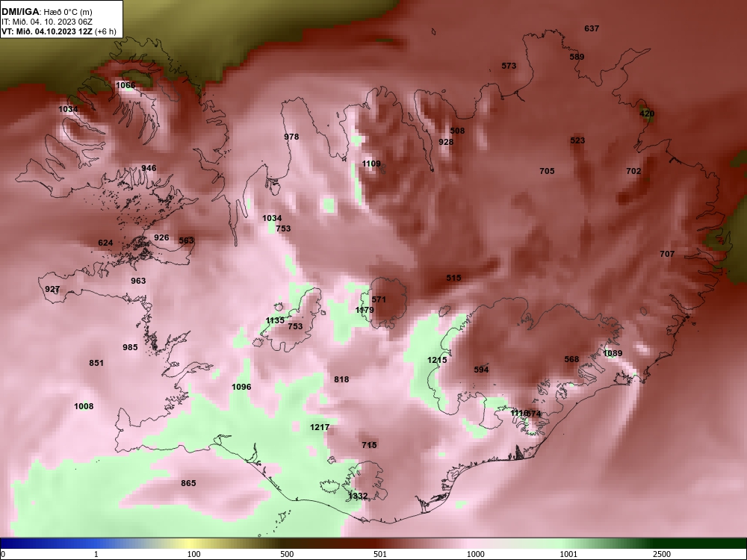Click the 946 value on the map
This screenshot has height=560, width=747.
point(149,168)
